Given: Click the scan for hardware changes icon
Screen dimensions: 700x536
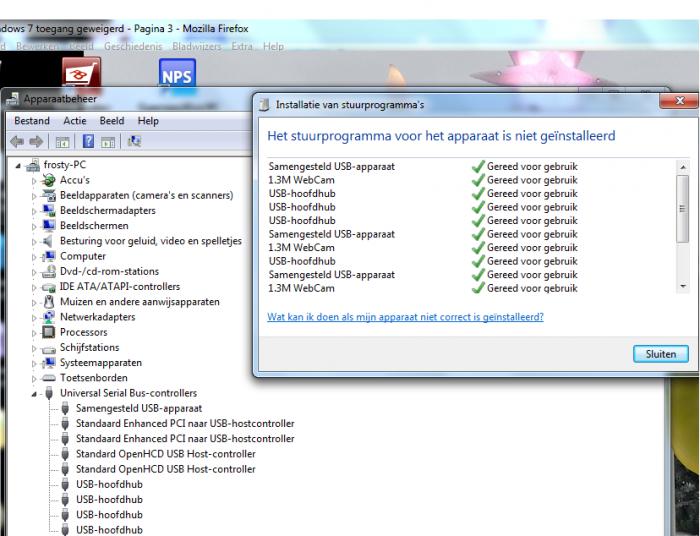Looking at the screenshot, I should pyautogui.click(x=134, y=141).
